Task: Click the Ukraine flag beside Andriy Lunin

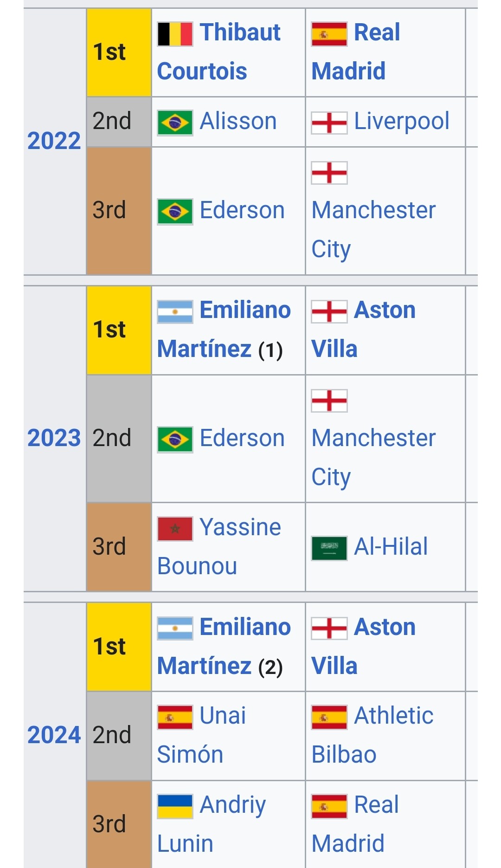Action: 175,806
